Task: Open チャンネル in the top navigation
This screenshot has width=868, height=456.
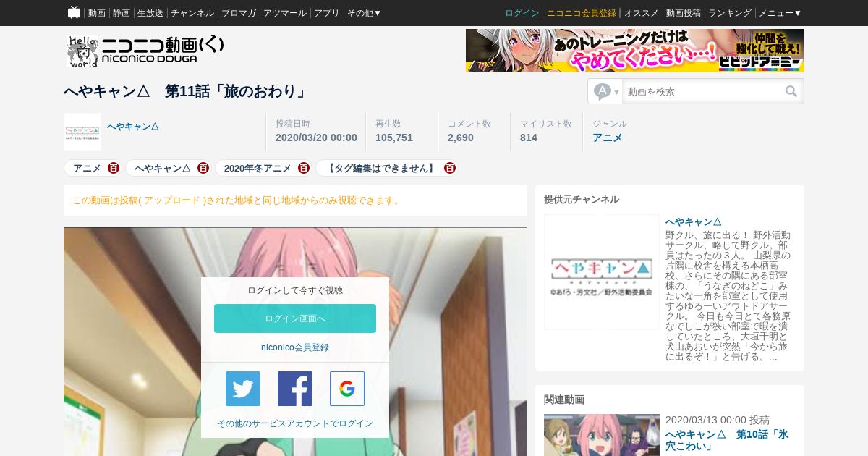Action: pyautogui.click(x=192, y=13)
